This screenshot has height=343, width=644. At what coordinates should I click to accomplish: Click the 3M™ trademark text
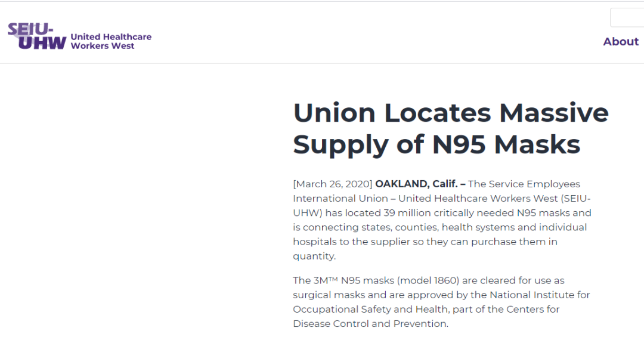coord(326,280)
